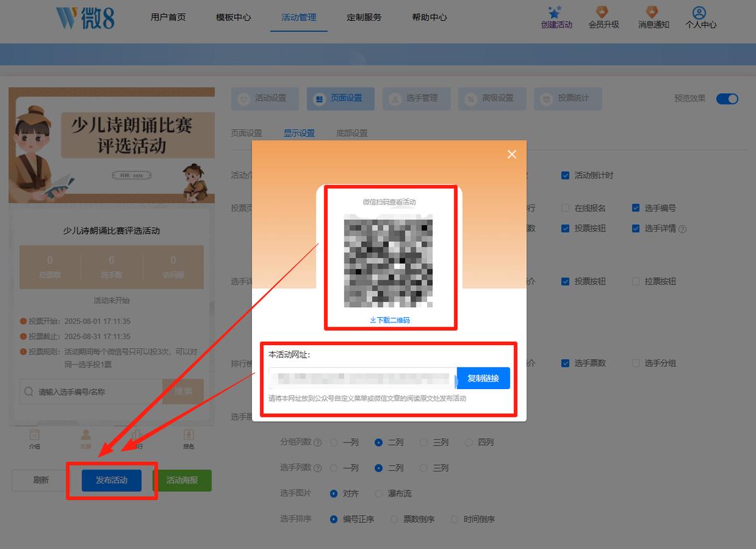Go to the 用户首页 menu
The image size is (756, 549).
pos(168,18)
